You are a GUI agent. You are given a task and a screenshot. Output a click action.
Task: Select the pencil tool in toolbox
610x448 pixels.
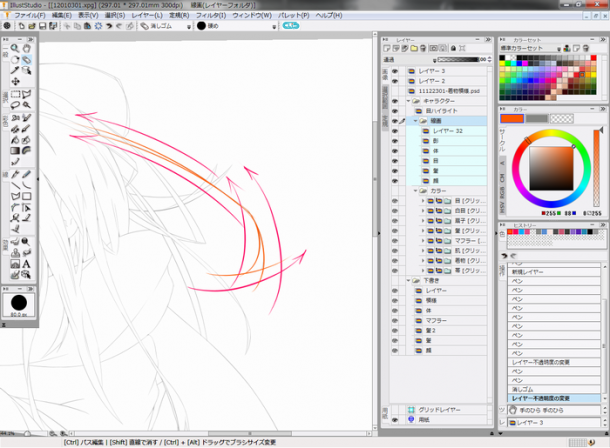pyautogui.click(x=26, y=174)
